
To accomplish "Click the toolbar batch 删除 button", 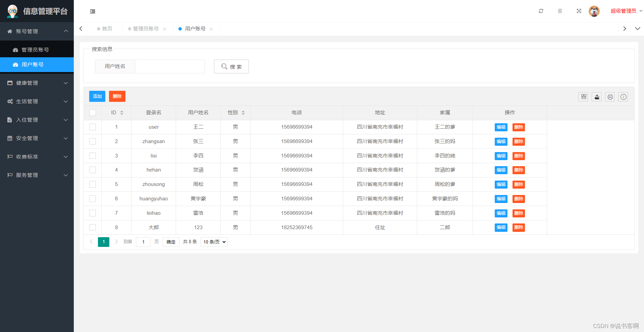I will point(117,96).
